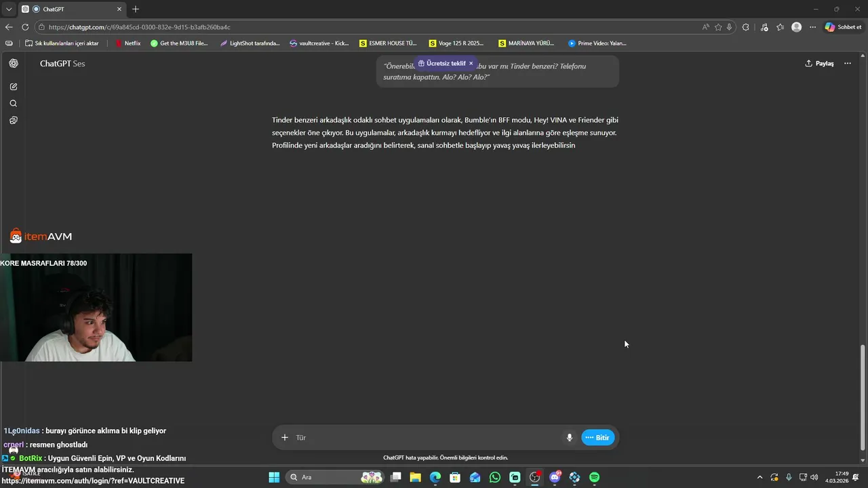Share the conversation via Paylaş
Image resolution: width=868 pixels, height=488 pixels.
pos(819,63)
